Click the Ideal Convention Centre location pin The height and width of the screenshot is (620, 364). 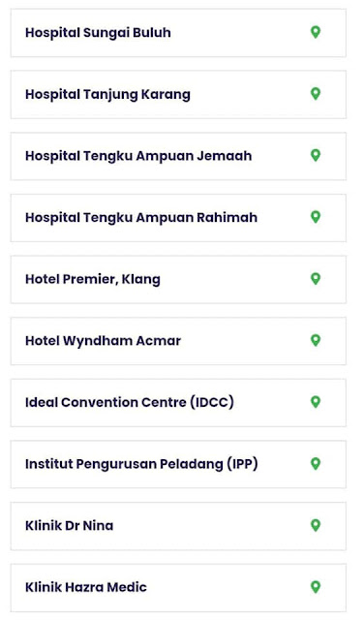pos(315,402)
